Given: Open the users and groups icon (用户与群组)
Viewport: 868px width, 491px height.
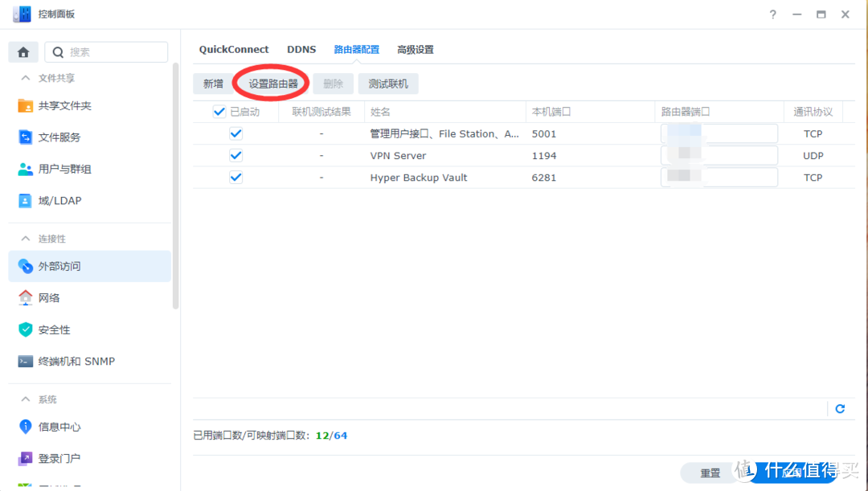Looking at the screenshot, I should pos(26,169).
